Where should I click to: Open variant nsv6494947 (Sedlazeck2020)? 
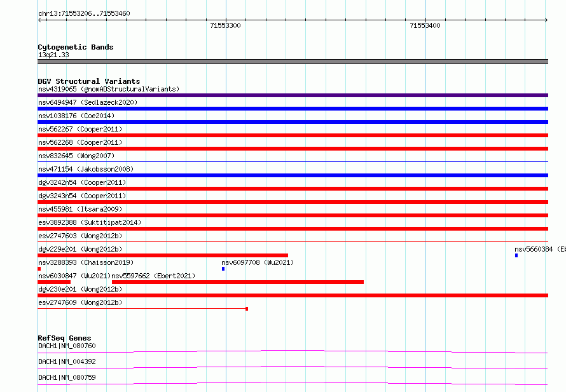(88, 102)
